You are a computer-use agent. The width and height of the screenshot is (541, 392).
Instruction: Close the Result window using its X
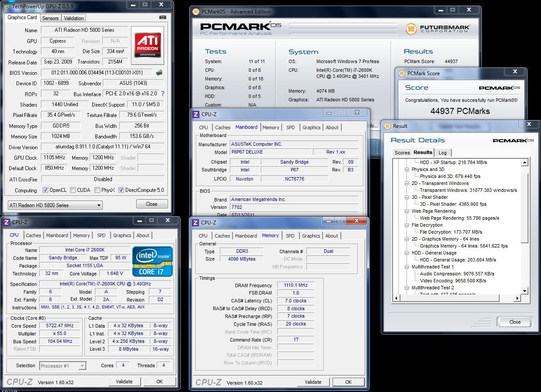(x=529, y=124)
